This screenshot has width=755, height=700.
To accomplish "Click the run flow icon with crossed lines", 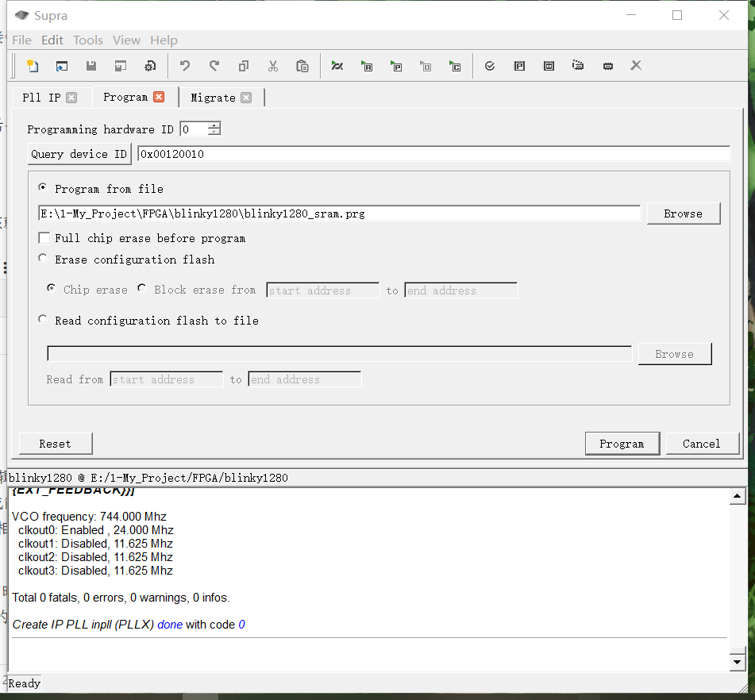I will [x=337, y=66].
